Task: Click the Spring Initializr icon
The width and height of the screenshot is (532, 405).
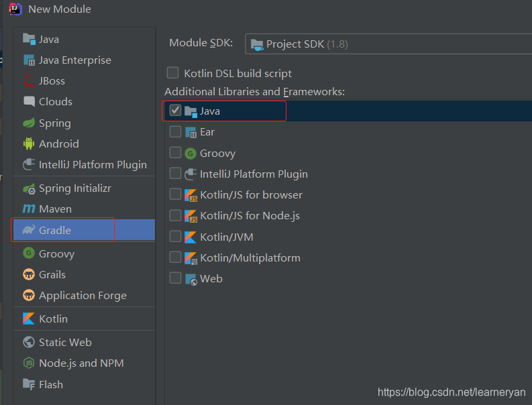Action: (x=29, y=188)
